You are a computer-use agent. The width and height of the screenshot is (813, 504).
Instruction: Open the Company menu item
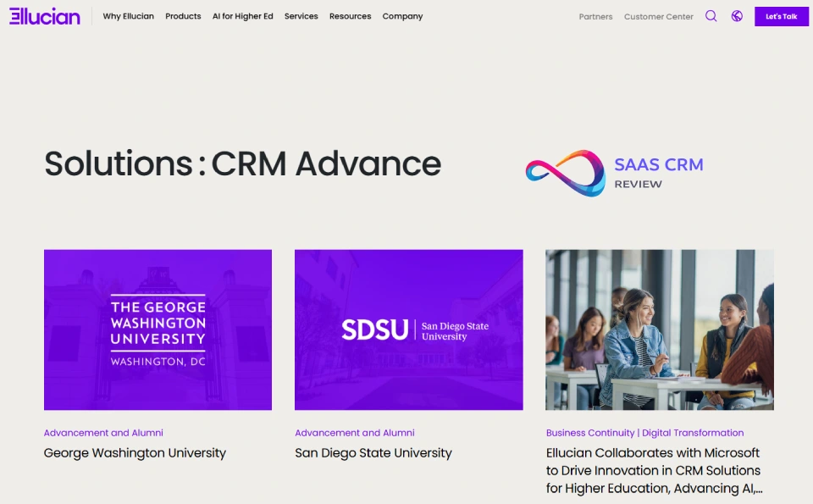point(402,16)
